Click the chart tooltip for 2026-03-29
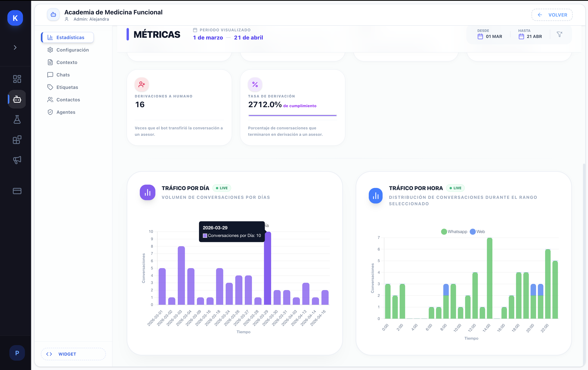 232,231
